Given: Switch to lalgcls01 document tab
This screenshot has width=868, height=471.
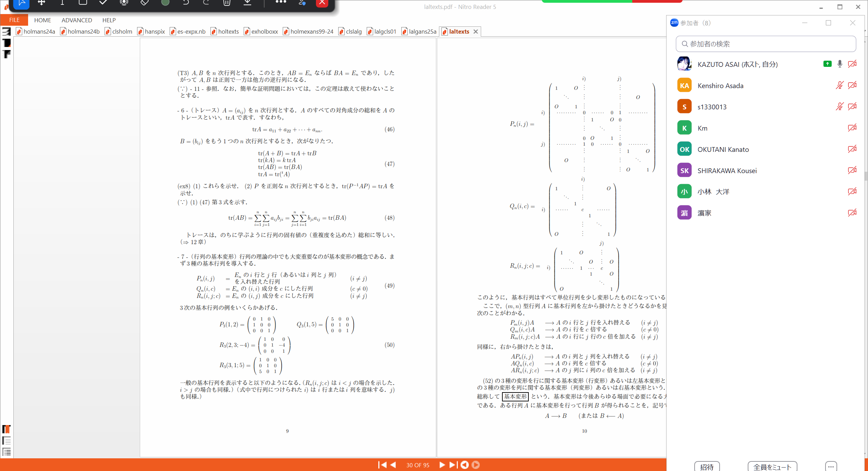Looking at the screenshot, I should coord(382,32).
